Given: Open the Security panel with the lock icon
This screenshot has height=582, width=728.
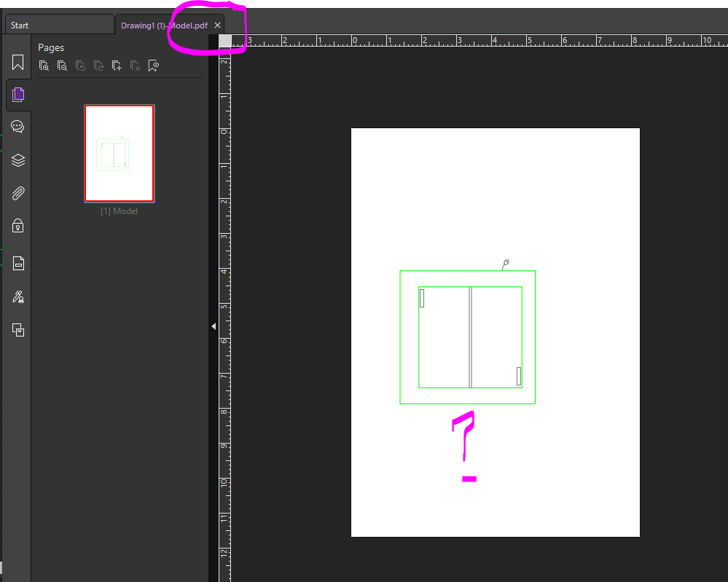Looking at the screenshot, I should [x=17, y=226].
